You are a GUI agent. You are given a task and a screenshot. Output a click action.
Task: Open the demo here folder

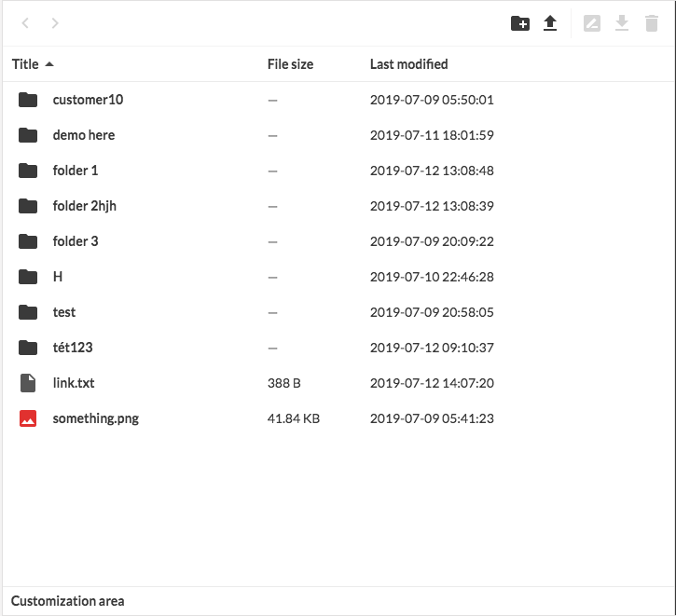pos(84,135)
